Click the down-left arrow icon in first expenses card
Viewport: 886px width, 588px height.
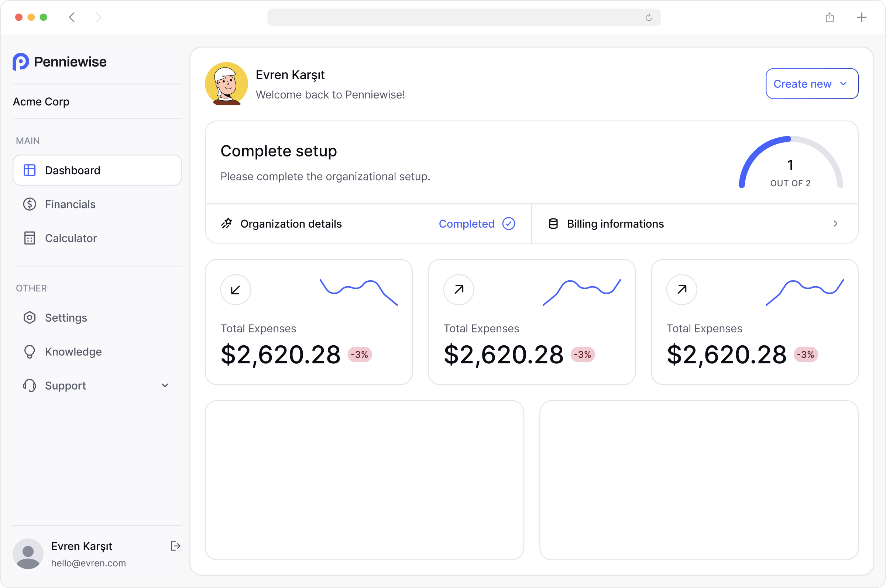[x=235, y=290]
